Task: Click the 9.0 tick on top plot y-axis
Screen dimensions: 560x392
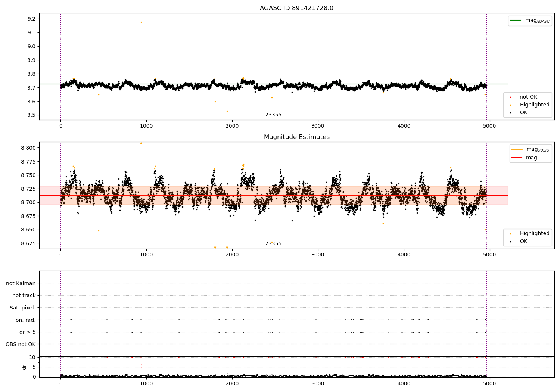Action: (31, 47)
